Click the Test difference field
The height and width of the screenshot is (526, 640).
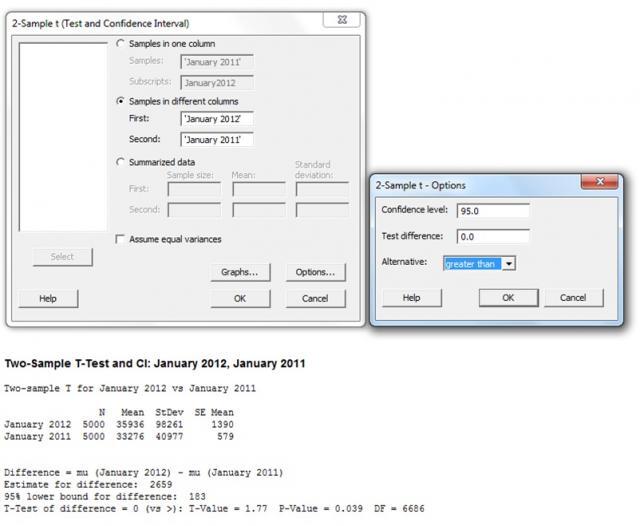[492, 237]
